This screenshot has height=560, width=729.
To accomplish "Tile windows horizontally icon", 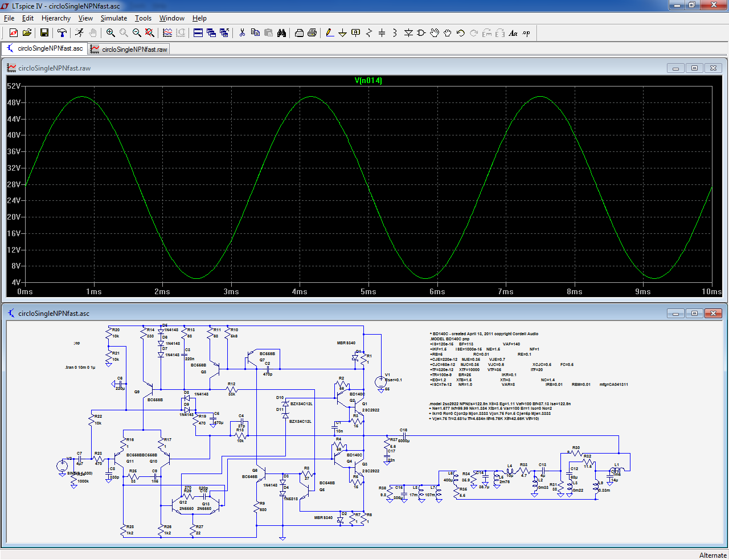I will (198, 33).
